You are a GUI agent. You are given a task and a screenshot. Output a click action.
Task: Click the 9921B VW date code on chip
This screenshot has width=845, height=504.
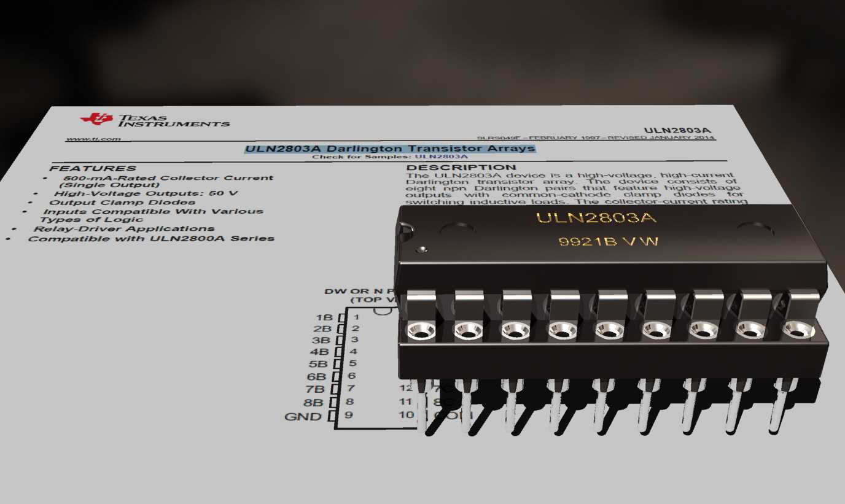coord(608,241)
